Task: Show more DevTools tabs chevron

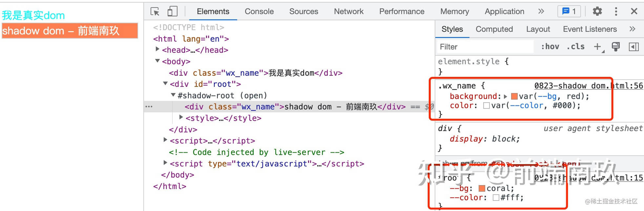Action: (541, 11)
